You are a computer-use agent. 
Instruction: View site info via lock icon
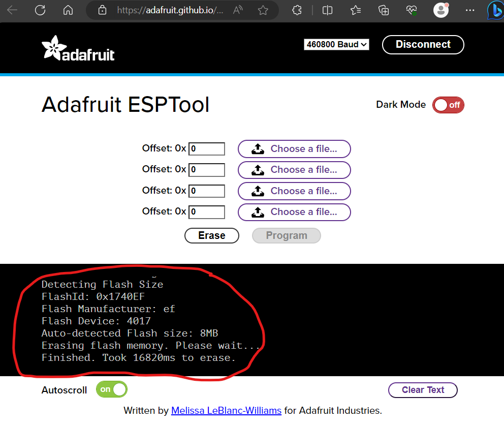102,10
